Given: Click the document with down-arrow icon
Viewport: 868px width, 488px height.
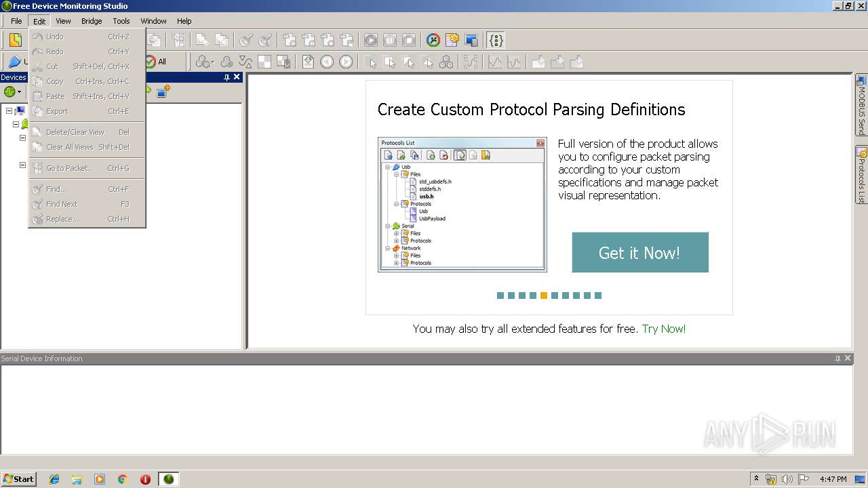Looking at the screenshot, I should 308,62.
